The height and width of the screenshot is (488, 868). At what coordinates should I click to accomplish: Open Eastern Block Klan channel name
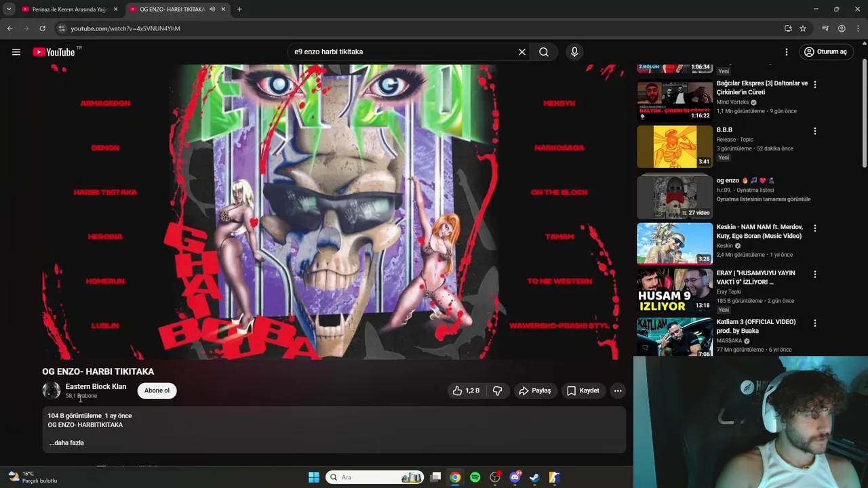[96, 386]
